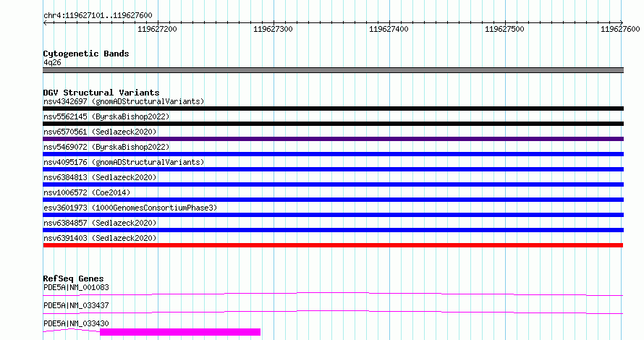Click the RefSeq Genes track title
This screenshot has width=644, height=340.
(73, 279)
